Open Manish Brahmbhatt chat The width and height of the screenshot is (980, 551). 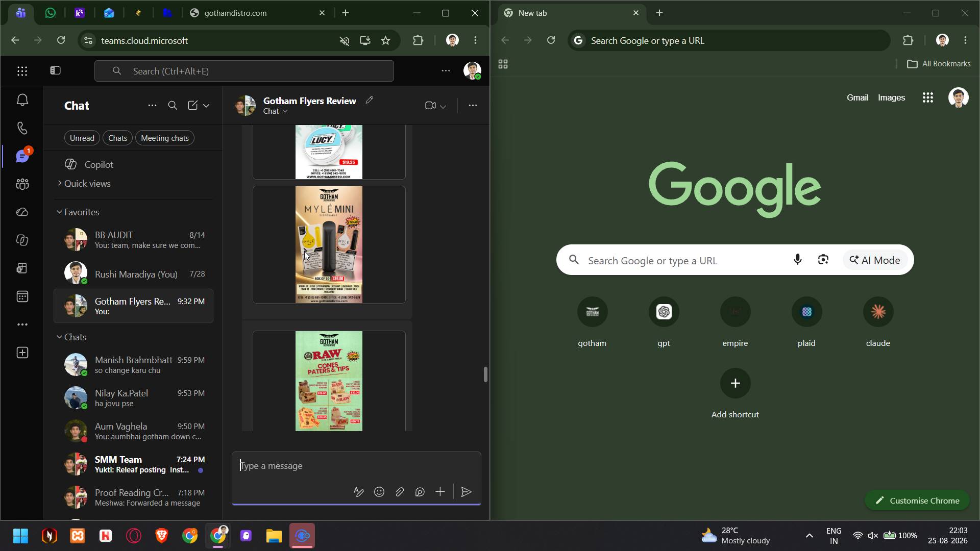click(x=134, y=365)
